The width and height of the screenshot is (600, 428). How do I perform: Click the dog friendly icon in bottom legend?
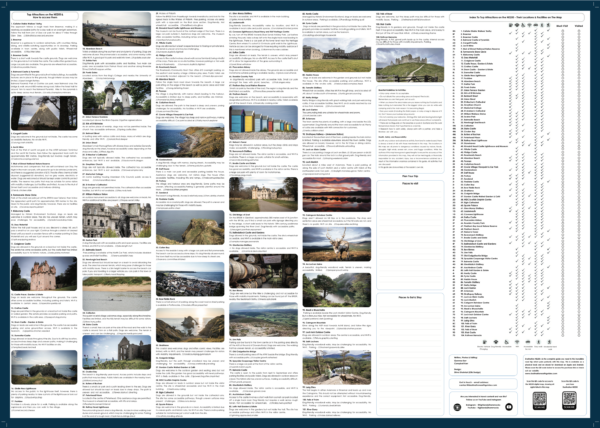tap(496, 342)
